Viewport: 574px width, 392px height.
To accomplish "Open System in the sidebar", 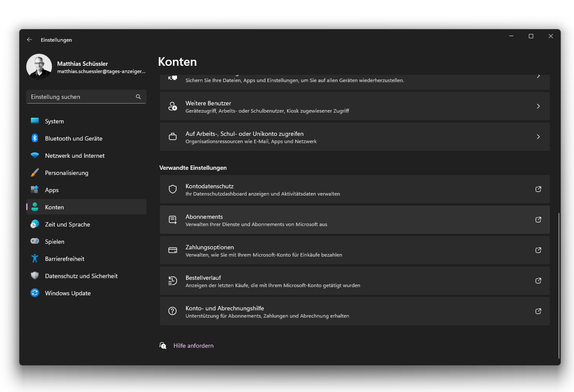I will (x=55, y=121).
